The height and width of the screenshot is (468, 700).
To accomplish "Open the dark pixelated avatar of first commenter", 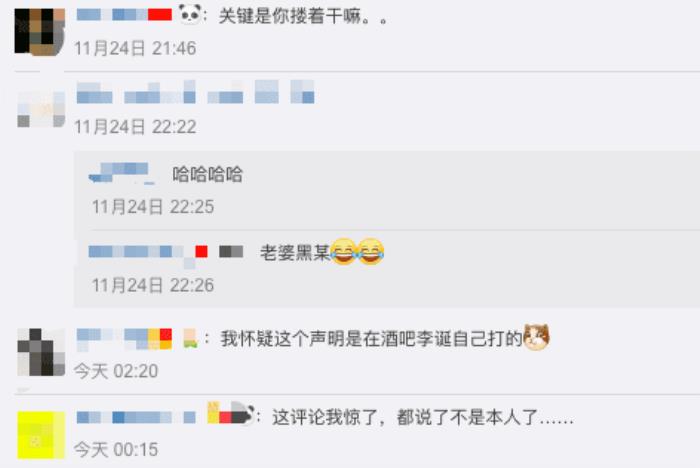I will [40, 32].
